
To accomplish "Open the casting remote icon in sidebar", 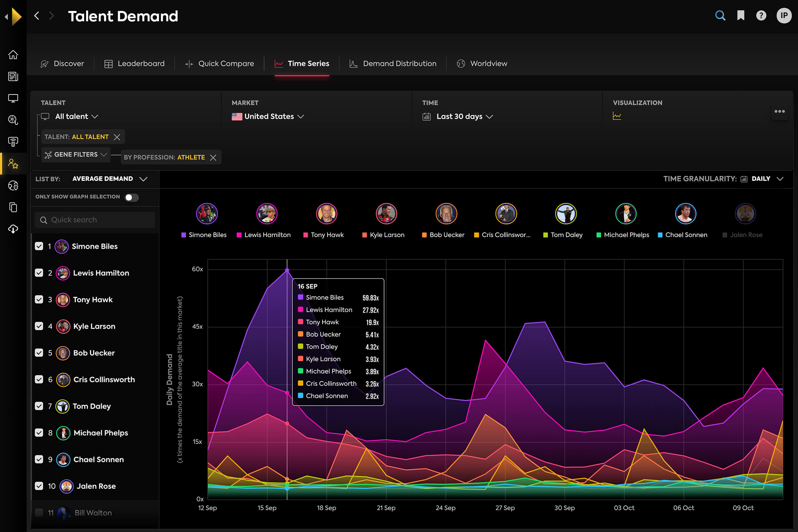I will pos(13,142).
